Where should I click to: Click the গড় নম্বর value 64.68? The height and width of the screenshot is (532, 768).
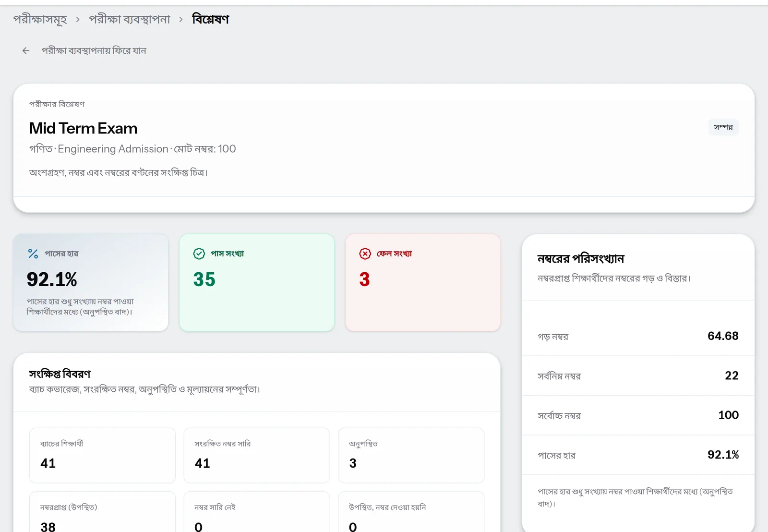[723, 336]
